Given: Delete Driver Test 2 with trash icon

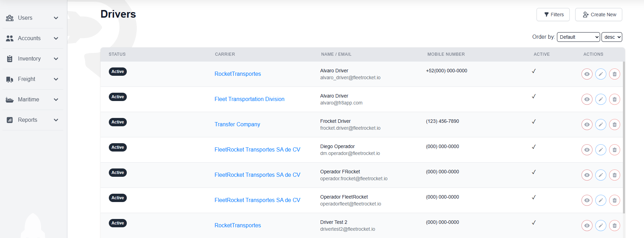Looking at the screenshot, I should 614,226.
